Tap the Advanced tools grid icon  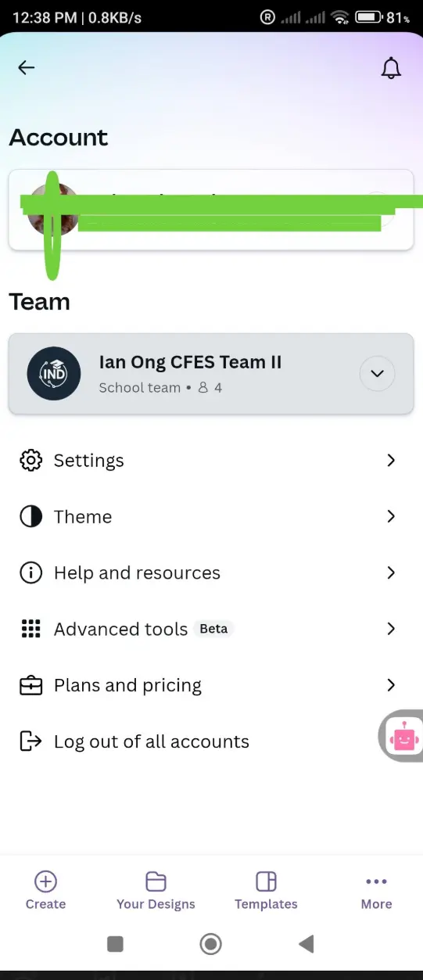tap(30, 629)
